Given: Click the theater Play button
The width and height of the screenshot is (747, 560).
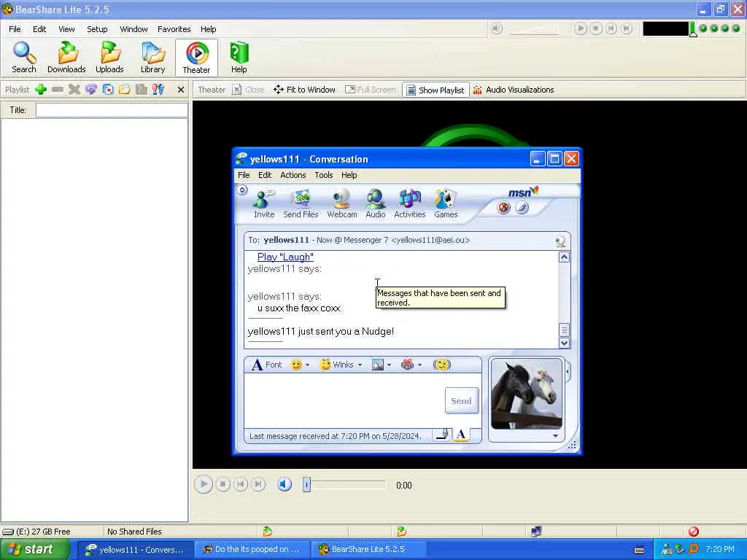Looking at the screenshot, I should 204,485.
